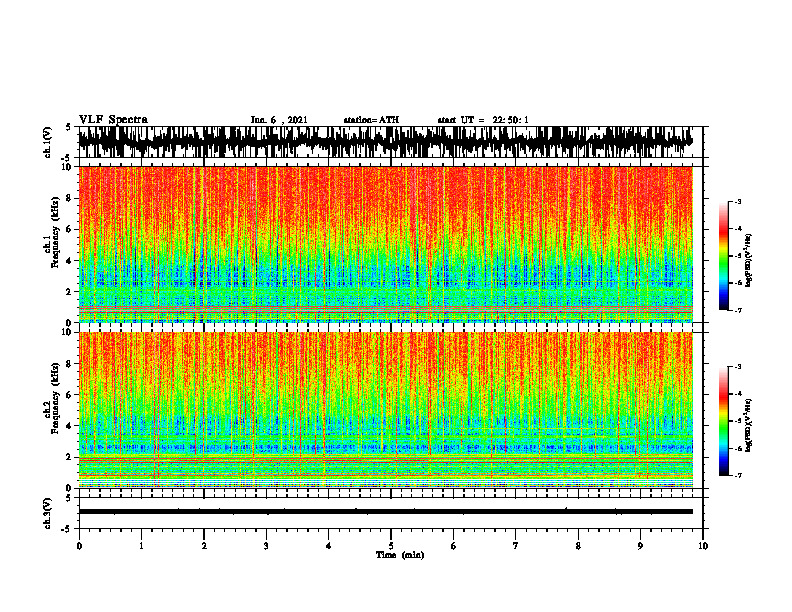
Task: Click the "-3" label on ch.1 colorbar
Action: tap(737, 201)
